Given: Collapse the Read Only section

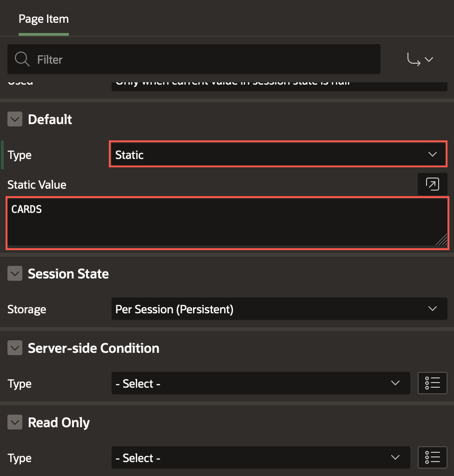Looking at the screenshot, I should pyautogui.click(x=15, y=423).
